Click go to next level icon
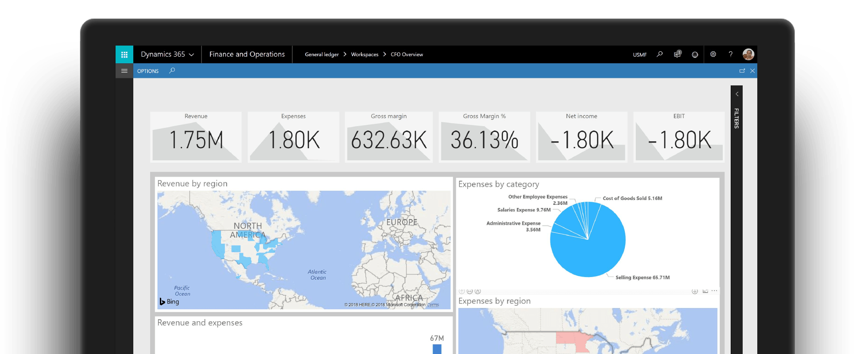Viewport: 868px width, 354px height. pyautogui.click(x=470, y=291)
